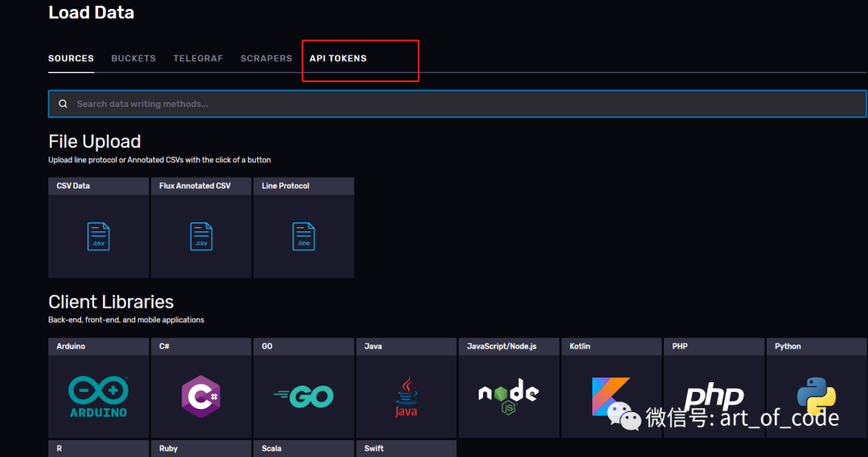Click the CSV Data card title
The width and height of the screenshot is (868, 457).
tap(73, 186)
